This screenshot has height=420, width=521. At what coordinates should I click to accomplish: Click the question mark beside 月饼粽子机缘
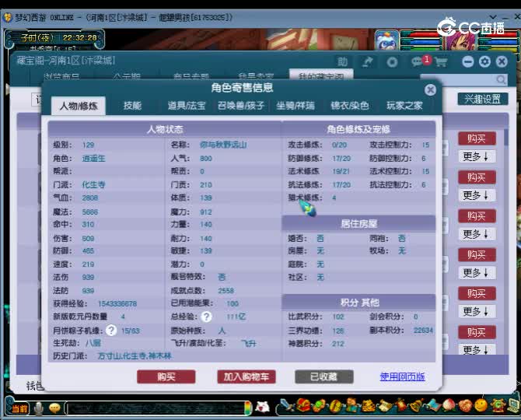pyautogui.click(x=111, y=331)
